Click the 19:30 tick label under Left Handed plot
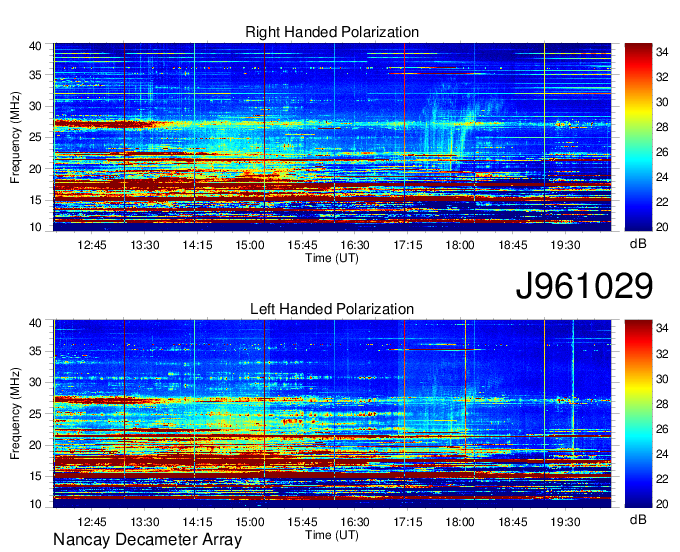 click(x=566, y=522)
